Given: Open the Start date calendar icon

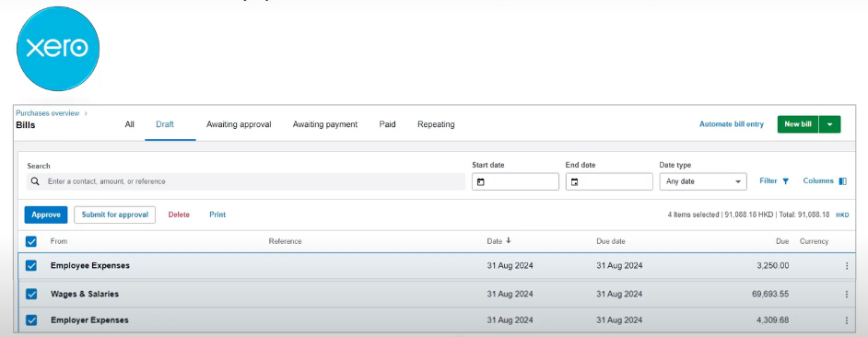Looking at the screenshot, I should click(x=480, y=182).
